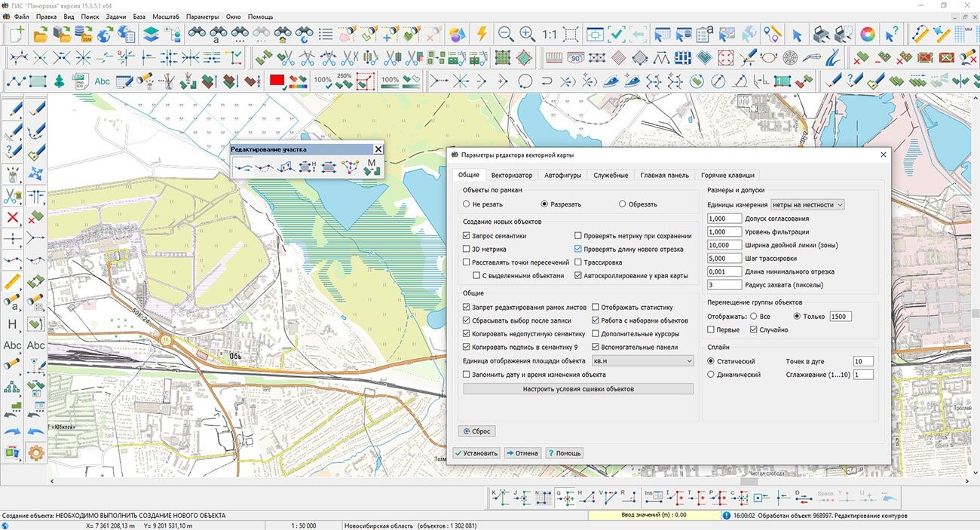Select Динамический spline radio button
Image resolution: width=980 pixels, height=530 pixels.
pyautogui.click(x=711, y=375)
